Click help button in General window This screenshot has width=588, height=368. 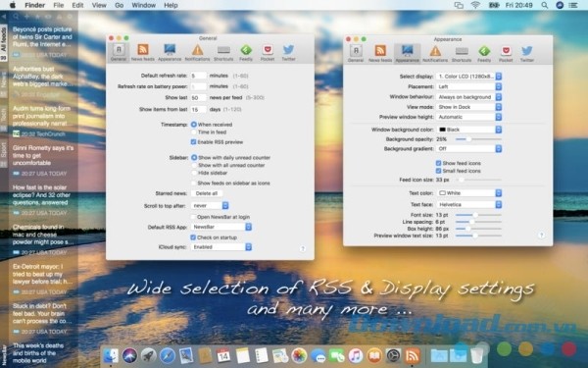coord(303,248)
